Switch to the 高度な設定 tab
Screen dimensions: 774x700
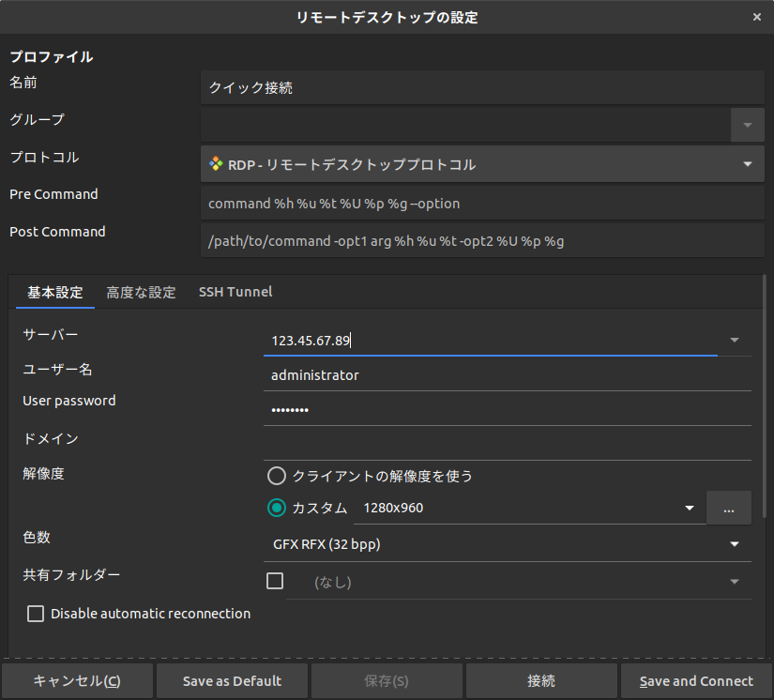(x=141, y=292)
